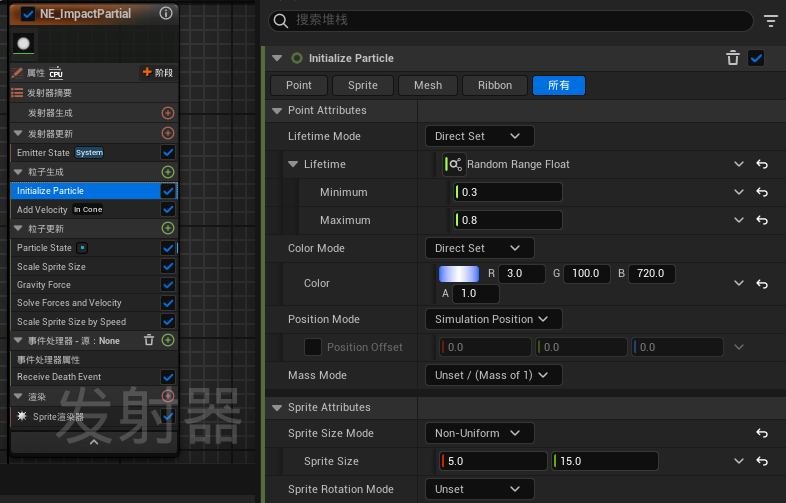Disable the Emitter State module
This screenshot has height=503, width=786.
click(x=168, y=152)
